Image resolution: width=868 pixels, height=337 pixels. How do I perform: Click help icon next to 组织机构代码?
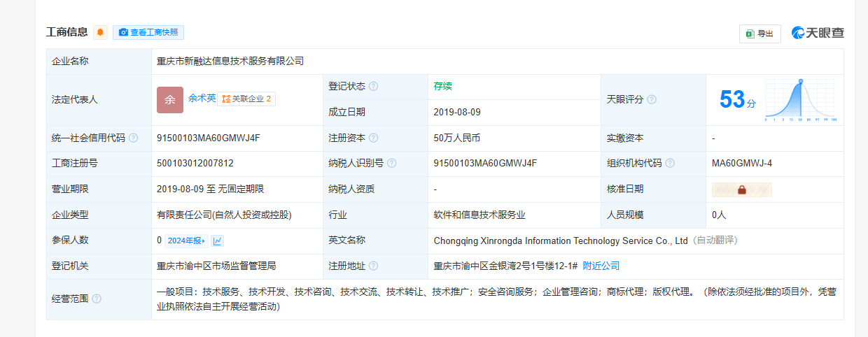tap(670, 164)
